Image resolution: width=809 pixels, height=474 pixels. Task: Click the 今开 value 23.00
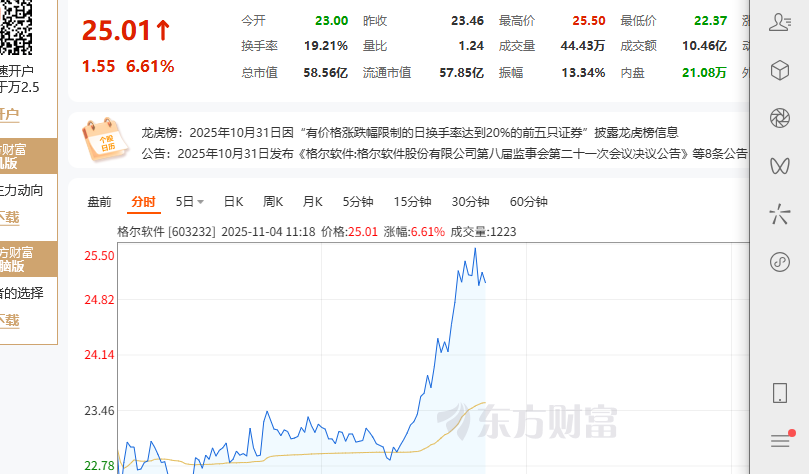tap(332, 21)
